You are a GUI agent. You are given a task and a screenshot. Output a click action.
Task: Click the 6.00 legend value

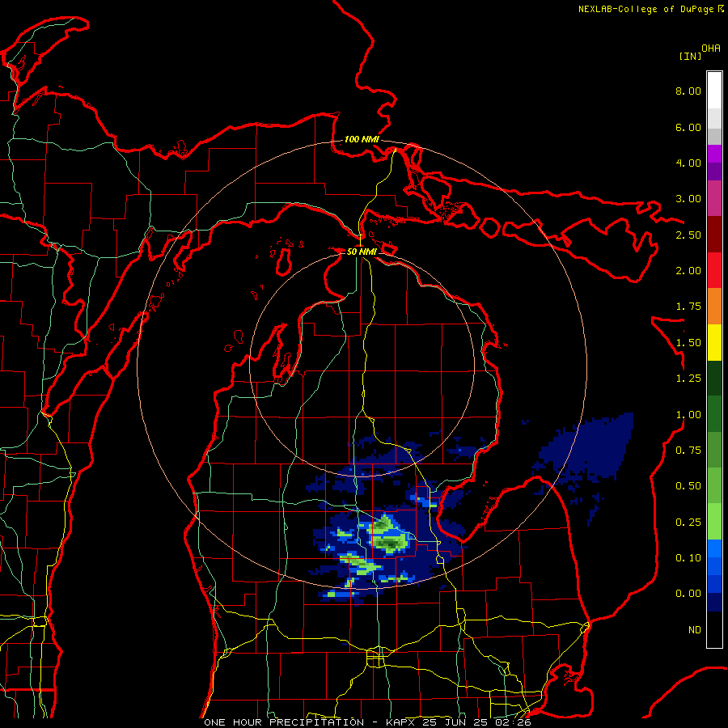[688, 127]
